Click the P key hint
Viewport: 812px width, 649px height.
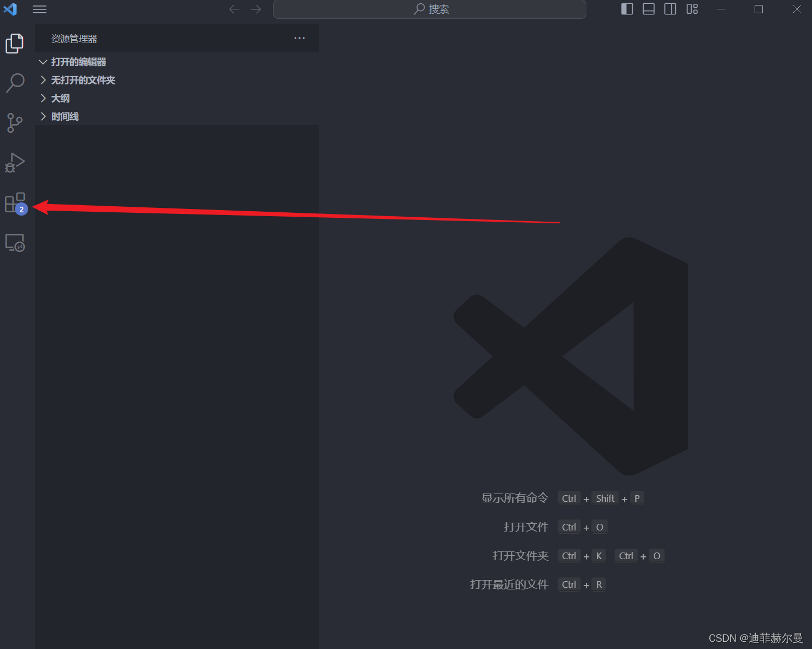tap(637, 498)
